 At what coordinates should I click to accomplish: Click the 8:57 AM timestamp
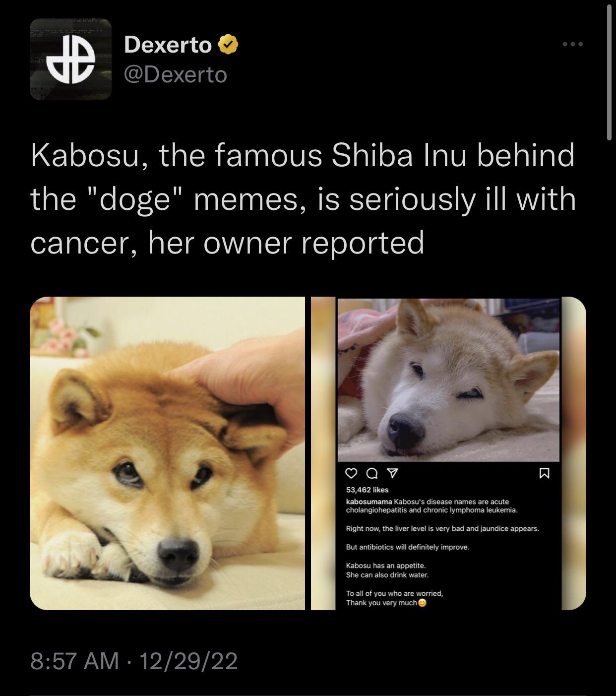click(74, 661)
